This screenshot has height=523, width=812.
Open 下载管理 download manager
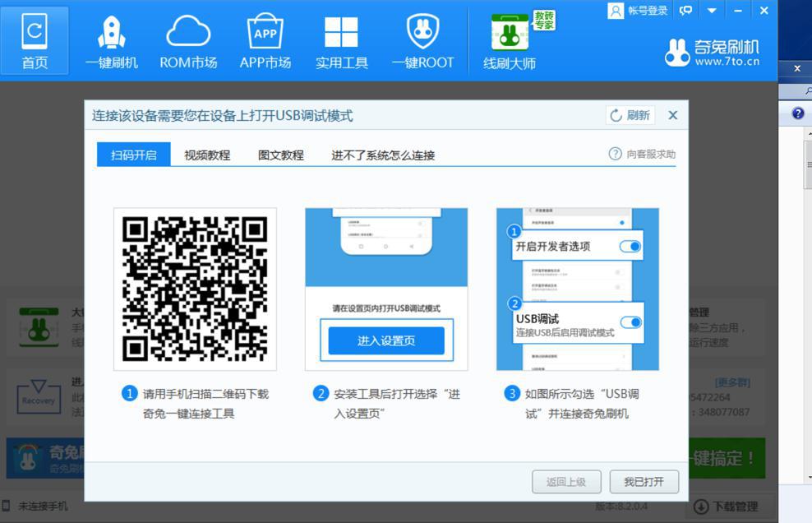click(x=726, y=507)
